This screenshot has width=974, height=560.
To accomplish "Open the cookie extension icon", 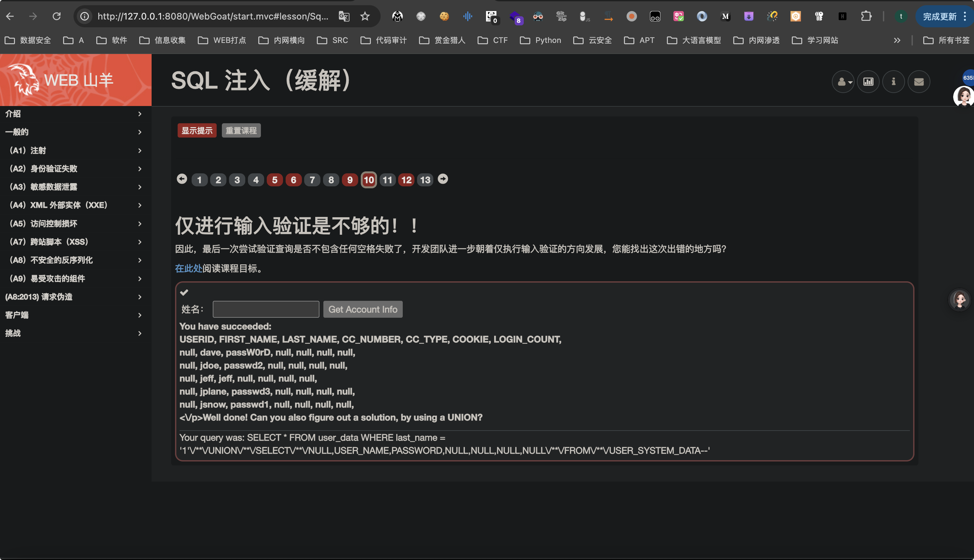I will point(444,16).
